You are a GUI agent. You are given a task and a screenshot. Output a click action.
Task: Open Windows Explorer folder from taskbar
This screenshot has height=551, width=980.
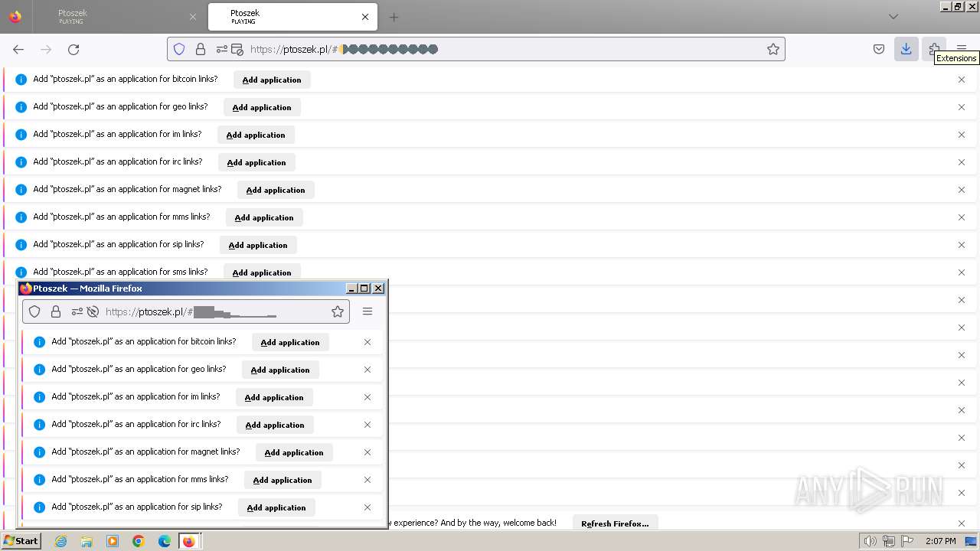(x=87, y=541)
